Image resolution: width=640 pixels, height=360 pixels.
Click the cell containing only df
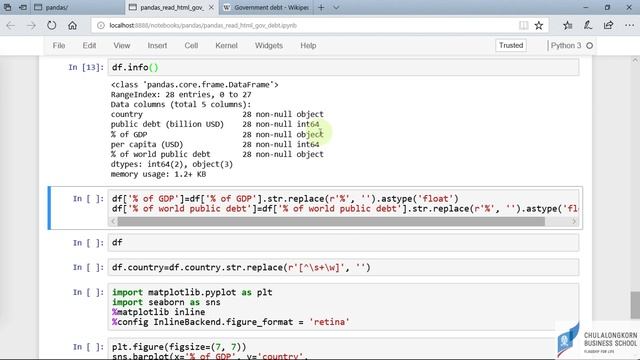343,242
